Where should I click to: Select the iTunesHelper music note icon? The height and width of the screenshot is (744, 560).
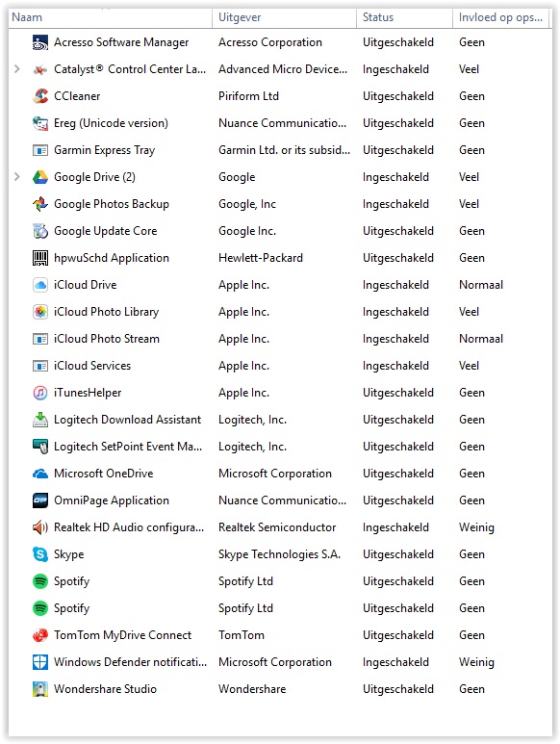pyautogui.click(x=40, y=393)
